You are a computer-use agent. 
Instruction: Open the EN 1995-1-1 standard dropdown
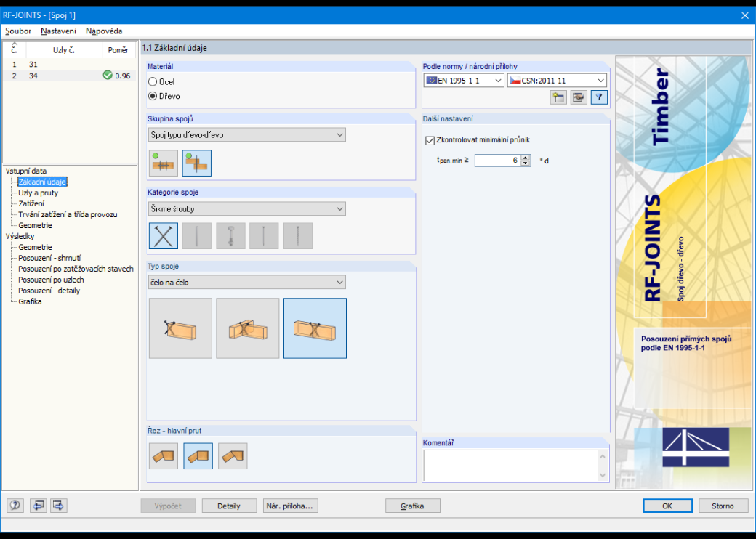[464, 81]
